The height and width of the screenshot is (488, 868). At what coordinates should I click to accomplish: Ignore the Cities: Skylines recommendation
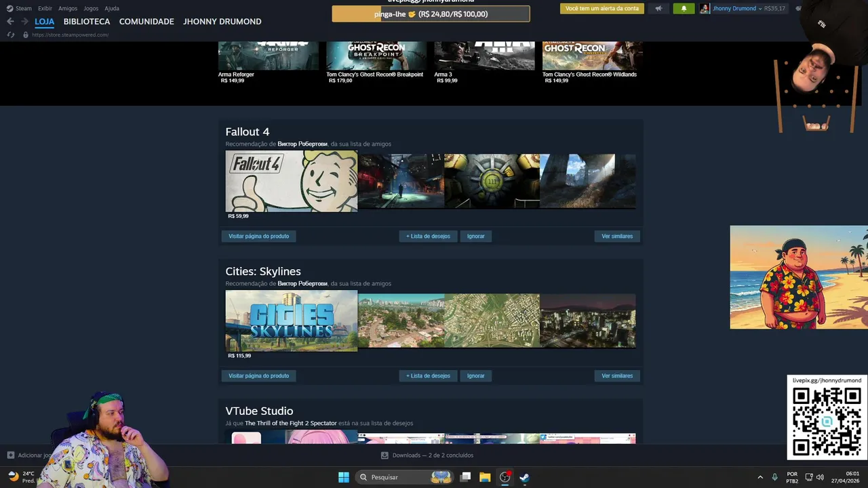click(x=476, y=375)
